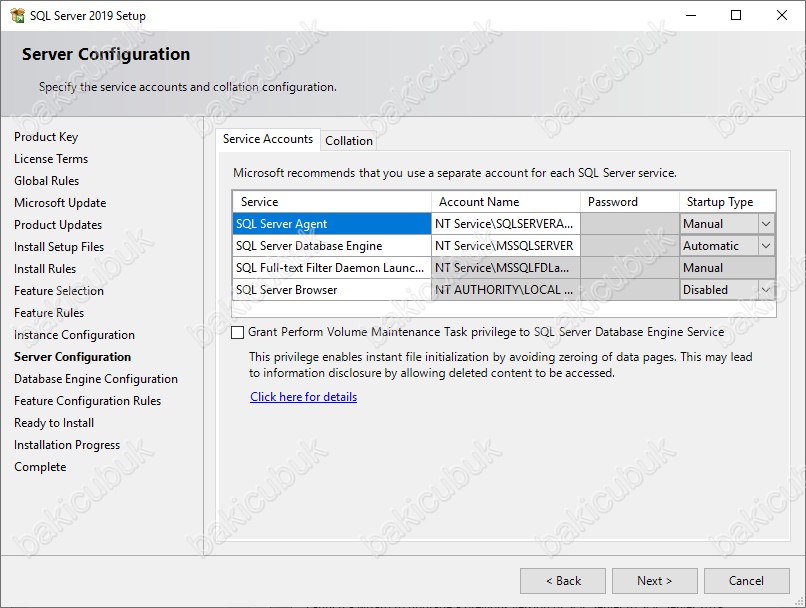Screen dimensions: 806x608
Task: Open Startup Type dropdown for SQL Server Agent
Action: (766, 224)
